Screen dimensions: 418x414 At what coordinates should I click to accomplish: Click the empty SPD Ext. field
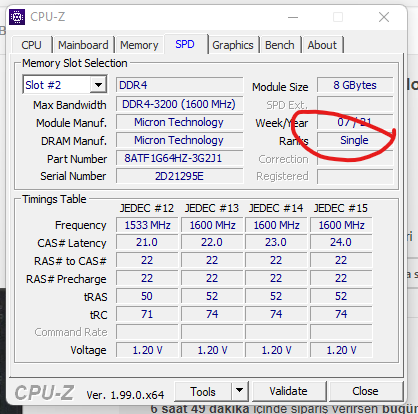point(355,104)
